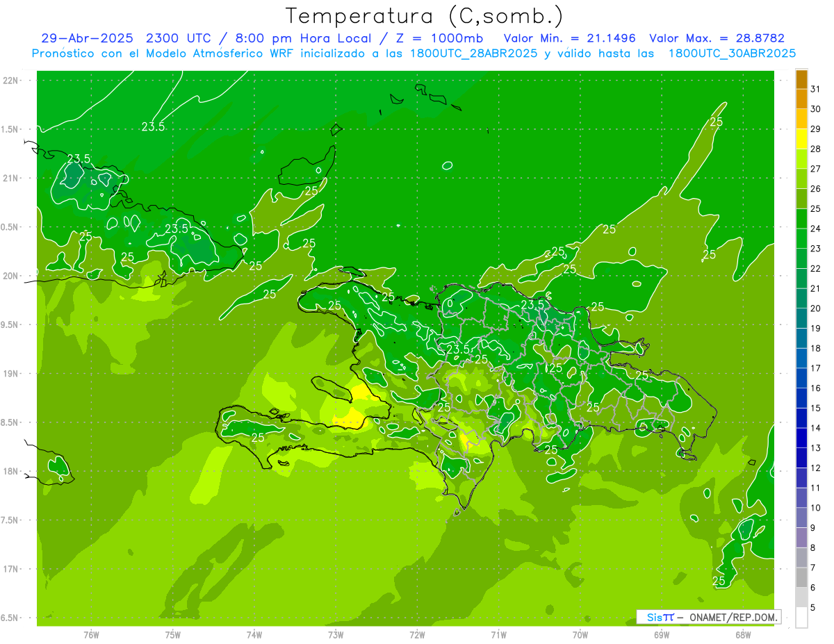Click the 'Temperatura (C,somb.)' chart title
Image resolution: width=834 pixels, height=644 pixels.
point(424,16)
